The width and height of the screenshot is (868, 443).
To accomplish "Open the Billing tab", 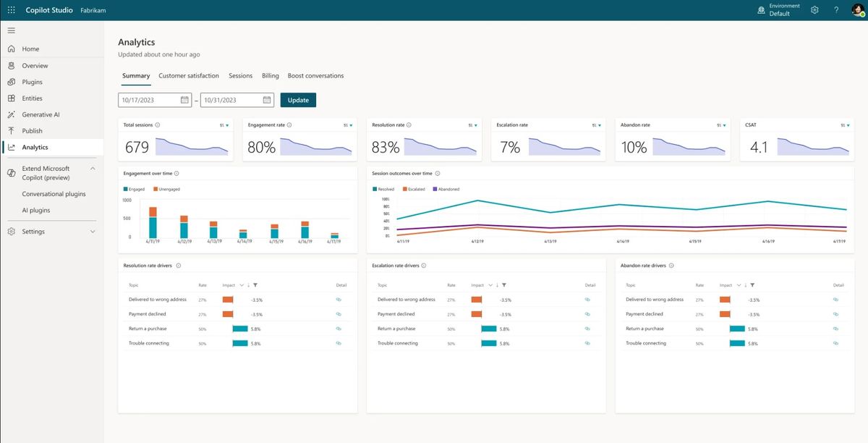I will coord(270,75).
